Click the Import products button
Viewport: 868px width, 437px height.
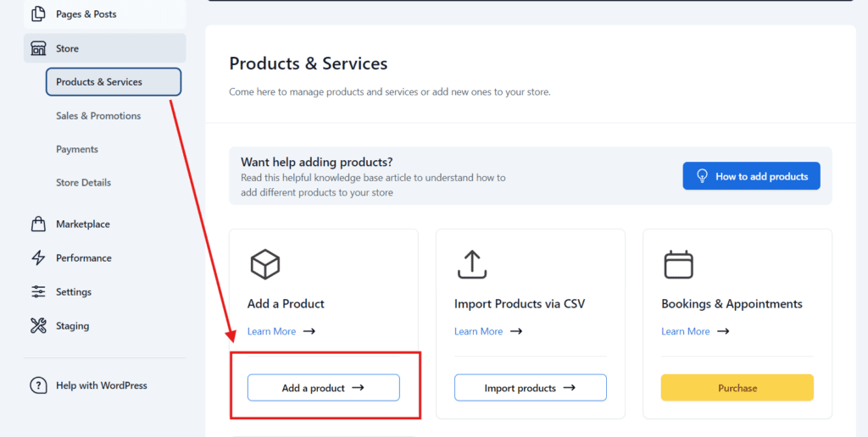click(531, 388)
